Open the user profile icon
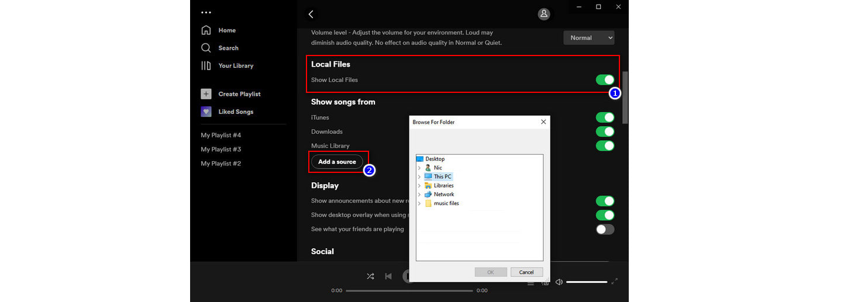This screenshot has height=302, width=868. pos(544,14)
